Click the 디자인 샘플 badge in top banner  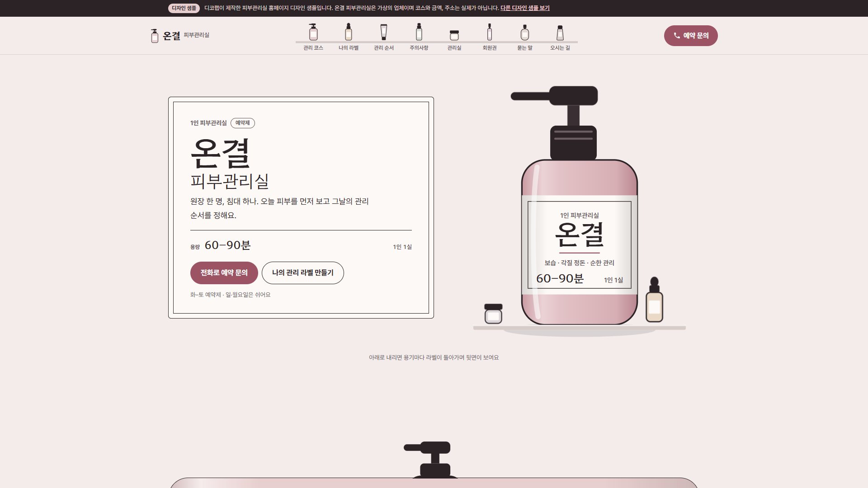click(184, 8)
